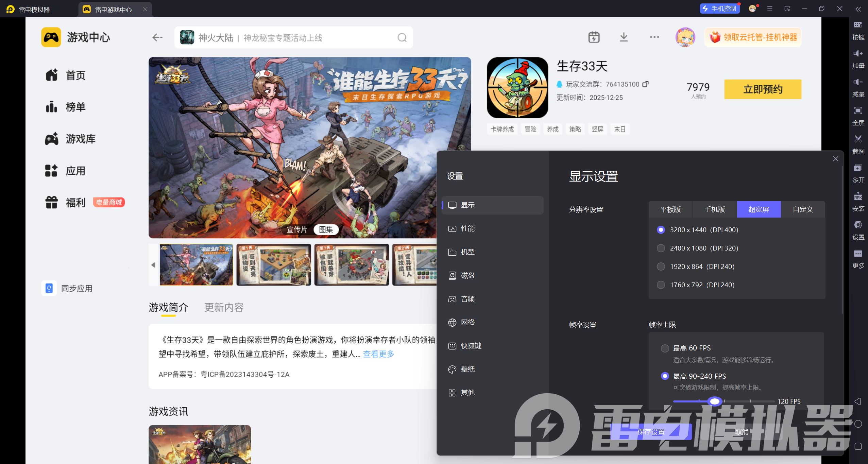Click the 立即预约 button
This screenshot has width=868, height=464.
tap(763, 89)
